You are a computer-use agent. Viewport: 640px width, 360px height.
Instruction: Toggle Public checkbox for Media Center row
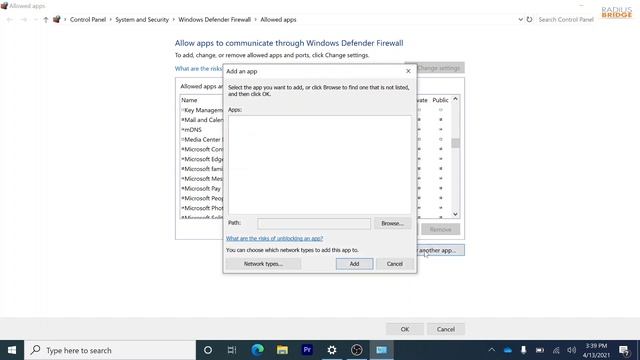pyautogui.click(x=440, y=139)
